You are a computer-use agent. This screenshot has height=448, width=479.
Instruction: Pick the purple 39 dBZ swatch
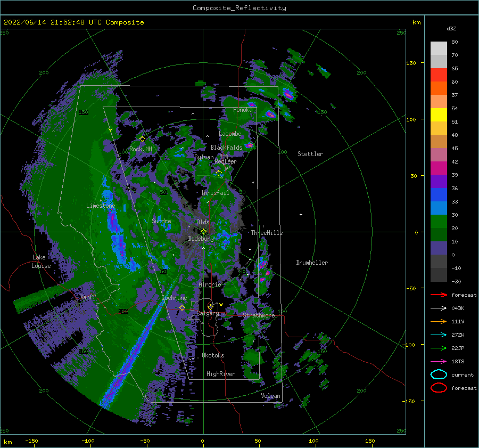(439, 181)
